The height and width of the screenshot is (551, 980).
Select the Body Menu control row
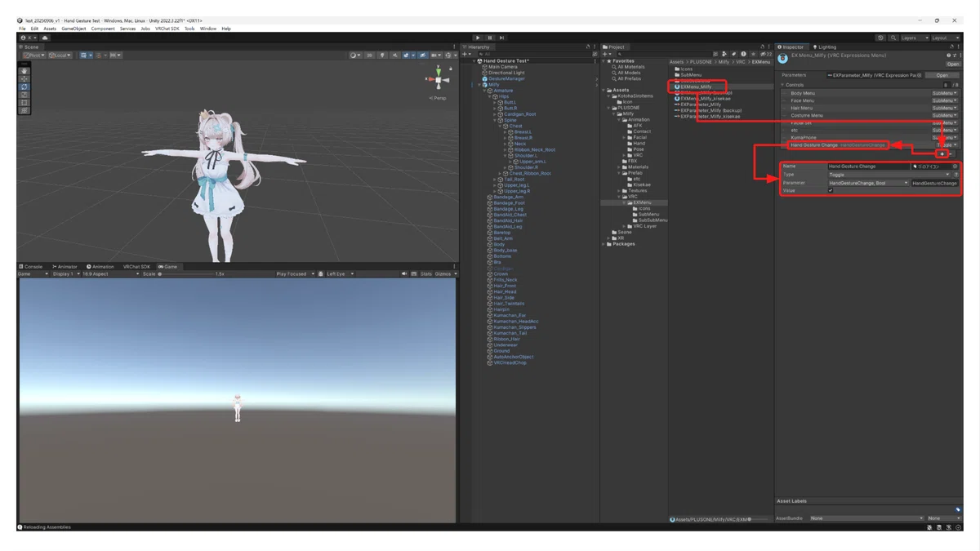pyautogui.click(x=870, y=93)
